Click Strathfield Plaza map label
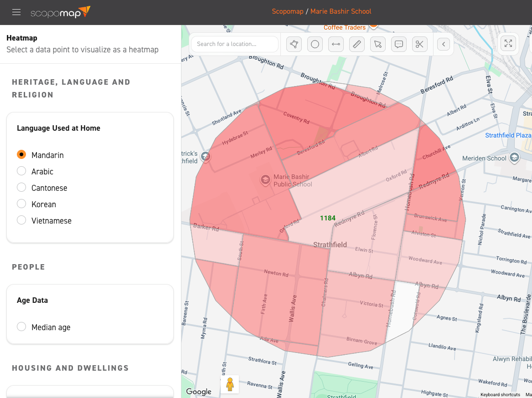Viewport: 532px width, 398px height. (x=508, y=135)
